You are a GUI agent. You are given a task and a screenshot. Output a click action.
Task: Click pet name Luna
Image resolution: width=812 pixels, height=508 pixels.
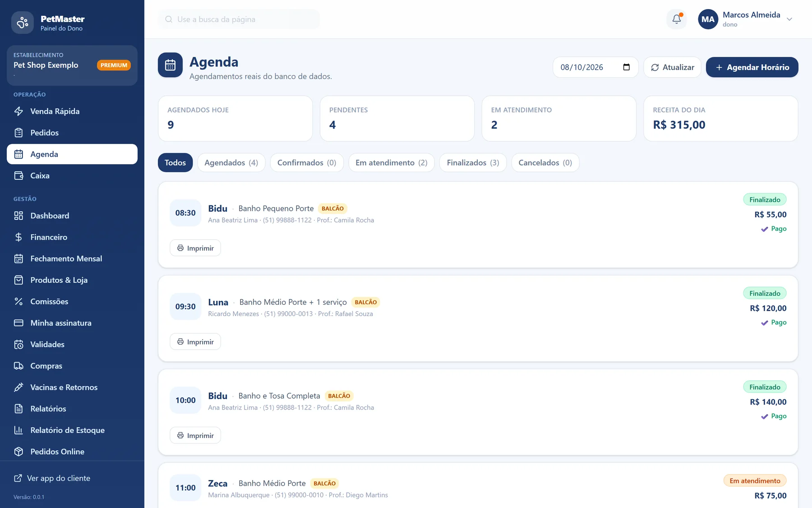tap(218, 302)
